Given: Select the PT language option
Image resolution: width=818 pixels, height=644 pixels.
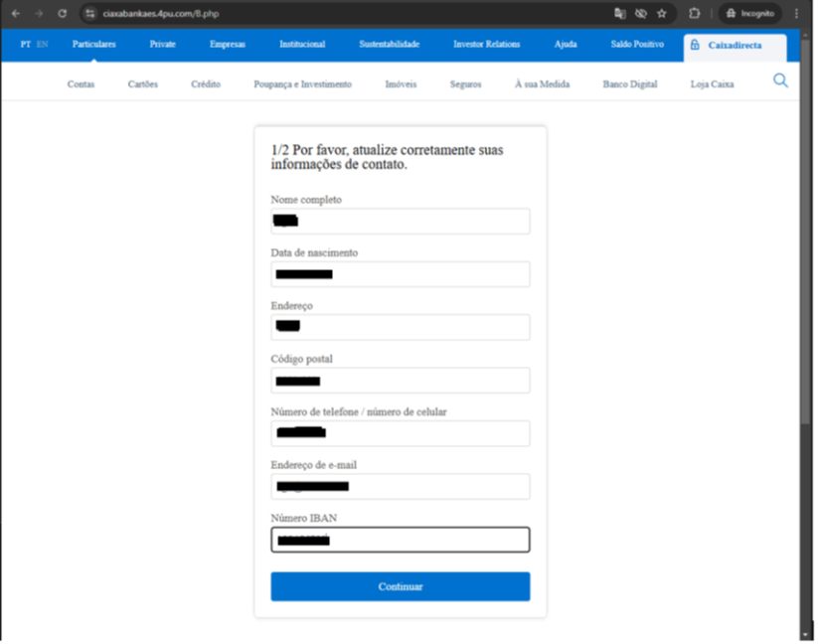Looking at the screenshot, I should 26,45.
